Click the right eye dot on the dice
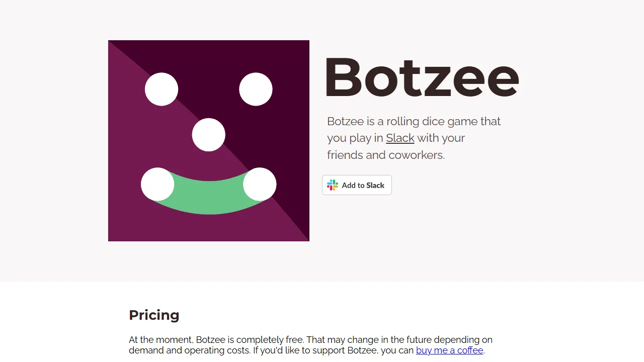The width and height of the screenshot is (644, 362). tap(256, 89)
